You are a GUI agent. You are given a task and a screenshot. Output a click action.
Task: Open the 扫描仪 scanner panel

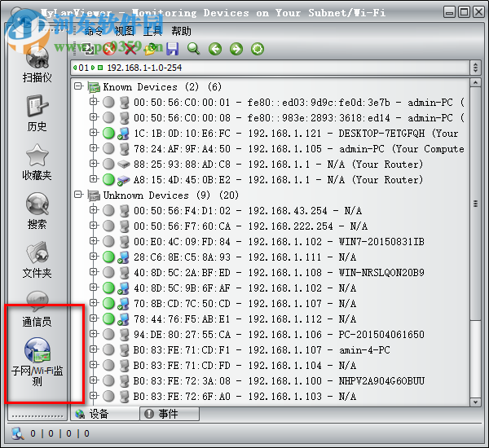pyautogui.click(x=37, y=65)
